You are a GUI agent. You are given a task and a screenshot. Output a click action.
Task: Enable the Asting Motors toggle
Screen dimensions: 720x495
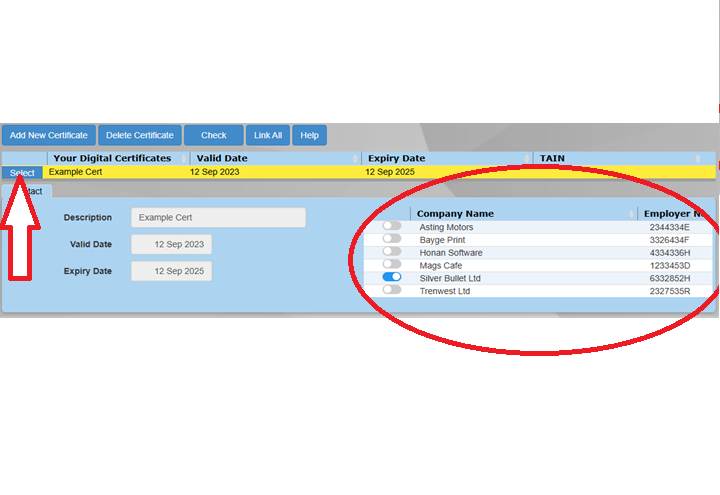click(x=392, y=227)
